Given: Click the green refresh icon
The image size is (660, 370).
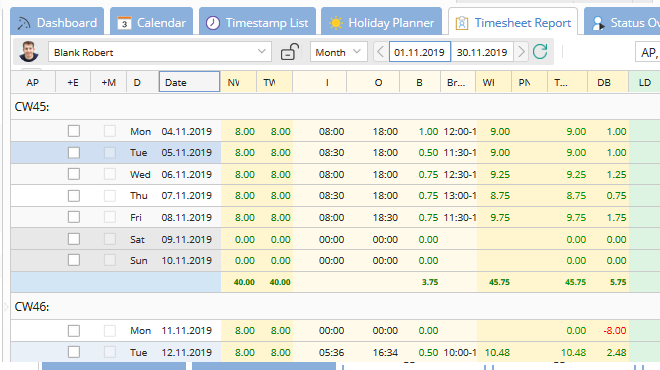Looking at the screenshot, I should (540, 52).
